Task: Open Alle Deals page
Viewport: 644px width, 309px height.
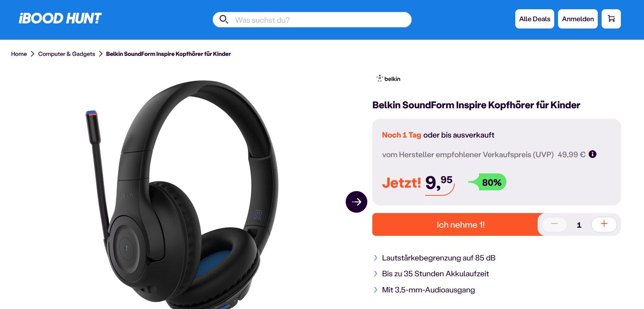Action: pyautogui.click(x=535, y=19)
